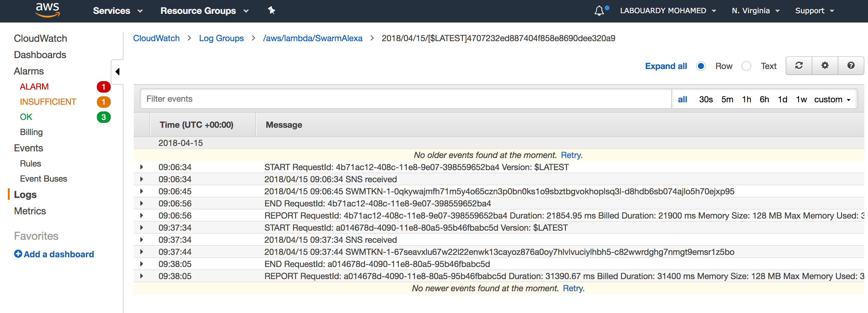The width and height of the screenshot is (868, 313).
Task: Click the AWS logo home icon
Action: (48, 10)
